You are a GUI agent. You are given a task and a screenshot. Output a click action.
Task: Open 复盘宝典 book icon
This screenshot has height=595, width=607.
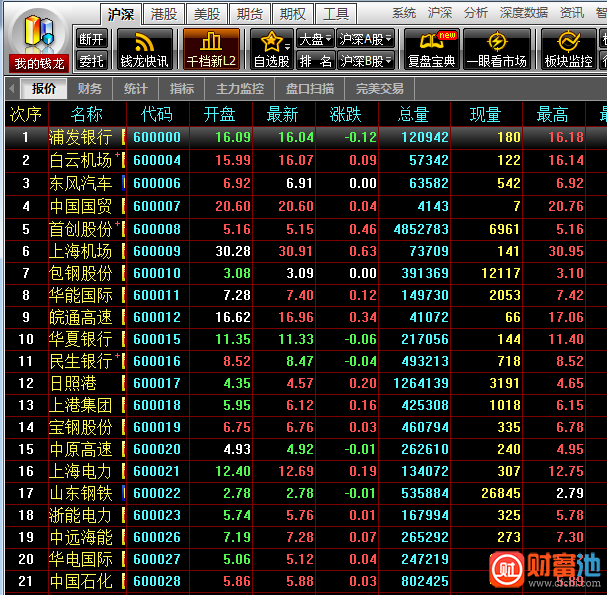(x=432, y=49)
